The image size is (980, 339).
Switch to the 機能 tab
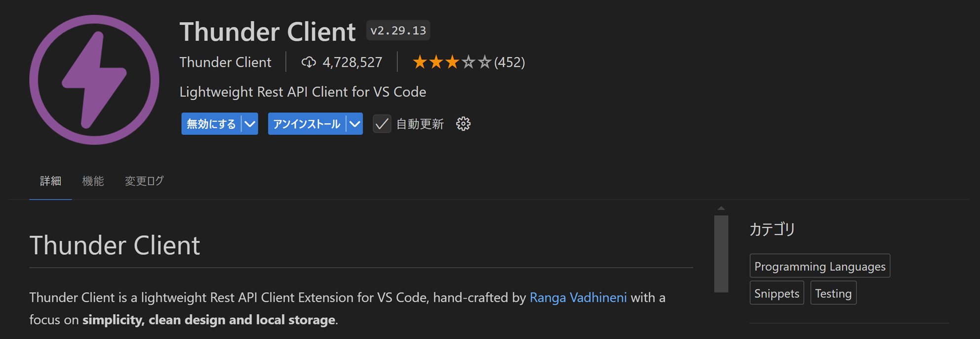[93, 181]
